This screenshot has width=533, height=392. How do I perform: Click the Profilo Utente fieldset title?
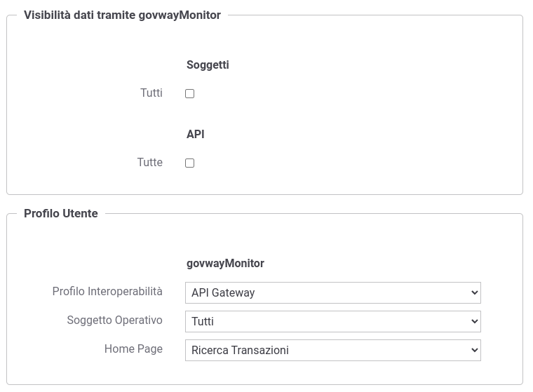click(x=61, y=213)
